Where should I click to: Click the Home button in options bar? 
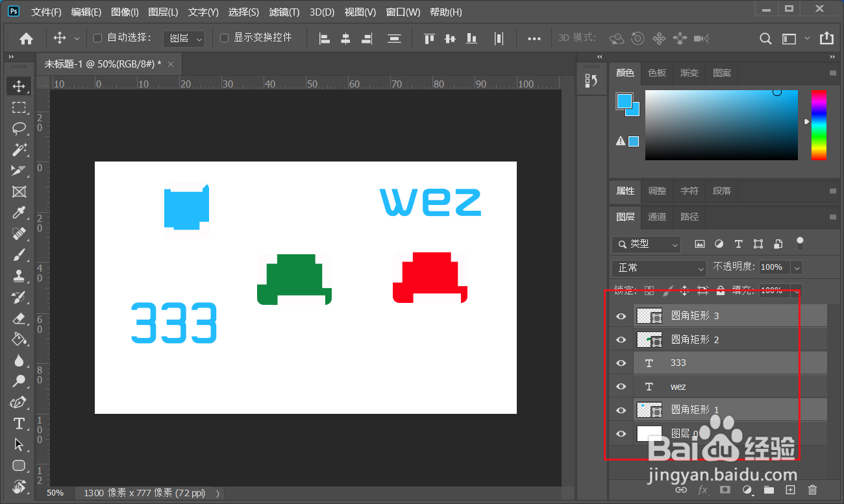coord(26,38)
